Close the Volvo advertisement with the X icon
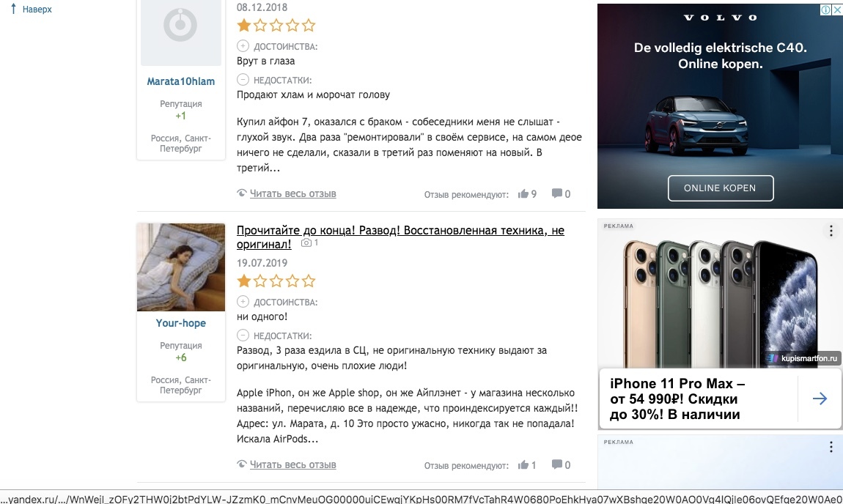Viewport: 843px width, 504px height. click(837, 10)
